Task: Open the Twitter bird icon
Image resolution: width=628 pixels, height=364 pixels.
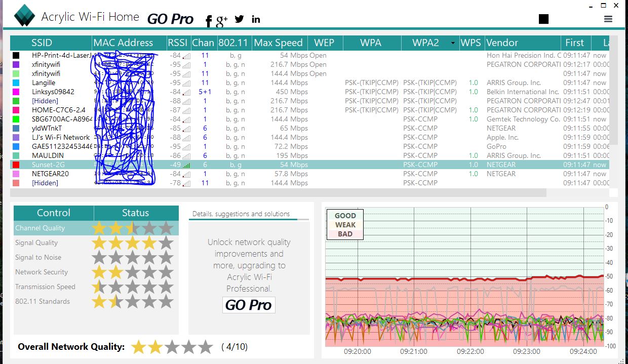Action: pyautogui.click(x=240, y=19)
